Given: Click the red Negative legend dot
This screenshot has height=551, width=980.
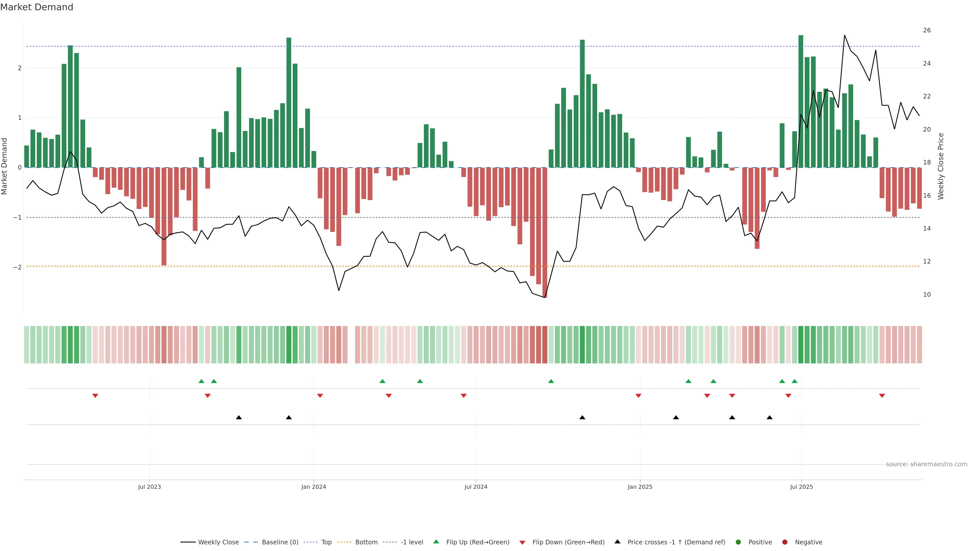Looking at the screenshot, I should [785, 542].
